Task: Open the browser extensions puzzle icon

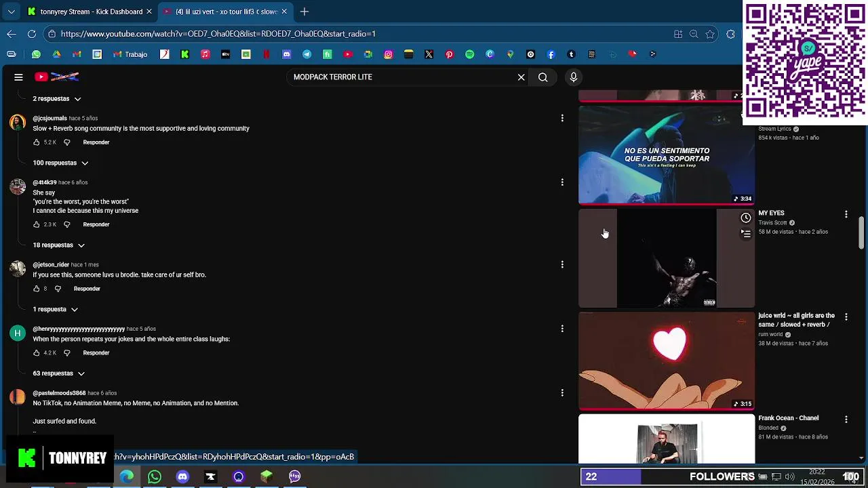Action: point(730,34)
